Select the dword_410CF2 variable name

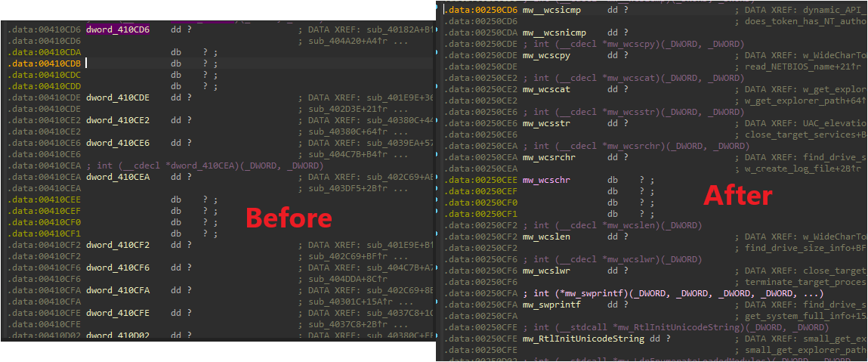pos(118,245)
